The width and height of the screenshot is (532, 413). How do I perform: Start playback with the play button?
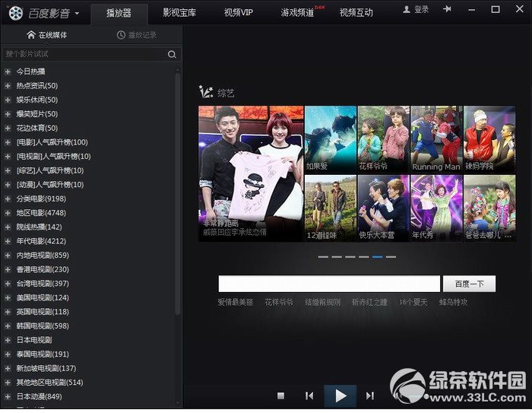tap(340, 396)
